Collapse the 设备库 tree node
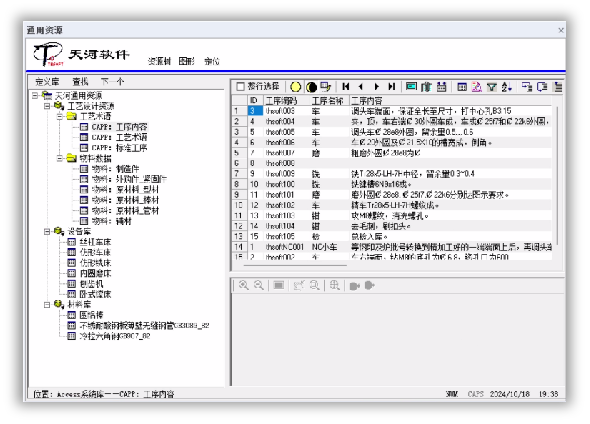The width and height of the screenshot is (590, 424). 47,231
